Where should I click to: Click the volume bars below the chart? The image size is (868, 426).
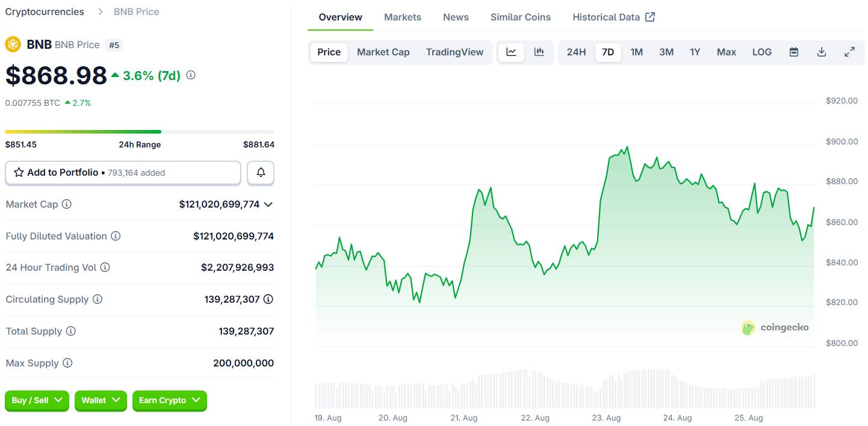tap(565, 388)
